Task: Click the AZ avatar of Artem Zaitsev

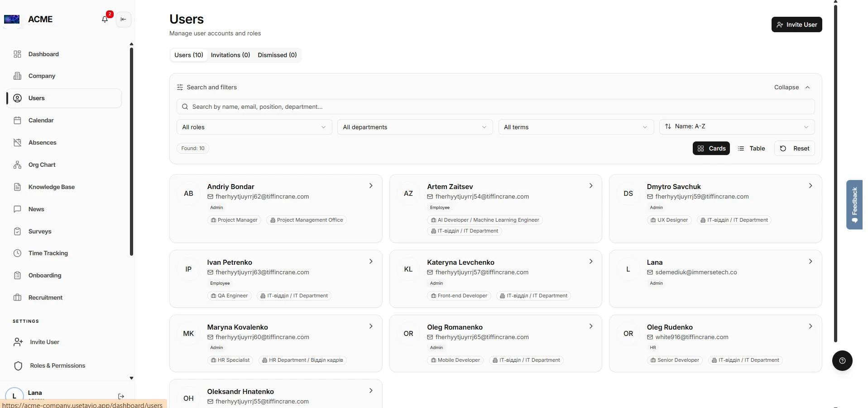Action: 408,194
